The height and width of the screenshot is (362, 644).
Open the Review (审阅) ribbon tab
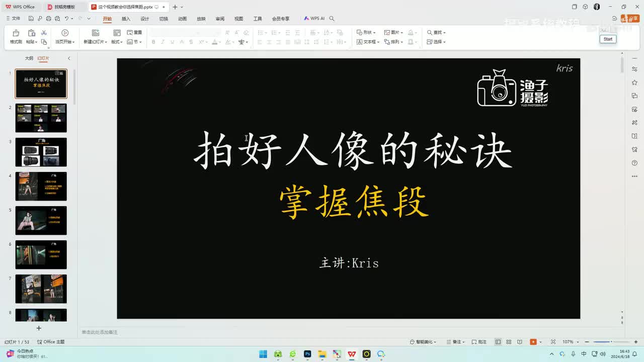pyautogui.click(x=220, y=19)
